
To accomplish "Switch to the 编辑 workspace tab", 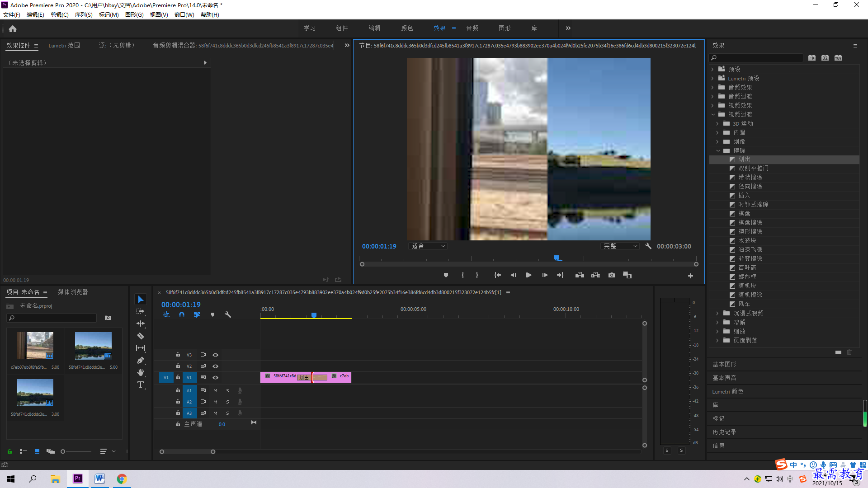I will tap(374, 28).
